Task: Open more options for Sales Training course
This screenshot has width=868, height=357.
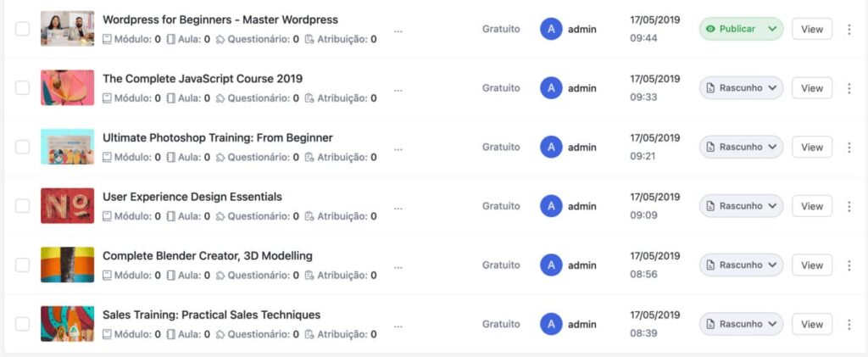Action: 849,324
